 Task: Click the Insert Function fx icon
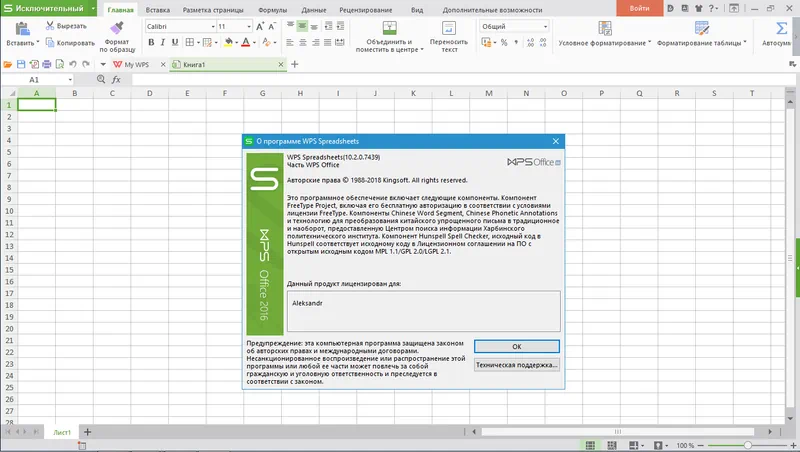[116, 79]
